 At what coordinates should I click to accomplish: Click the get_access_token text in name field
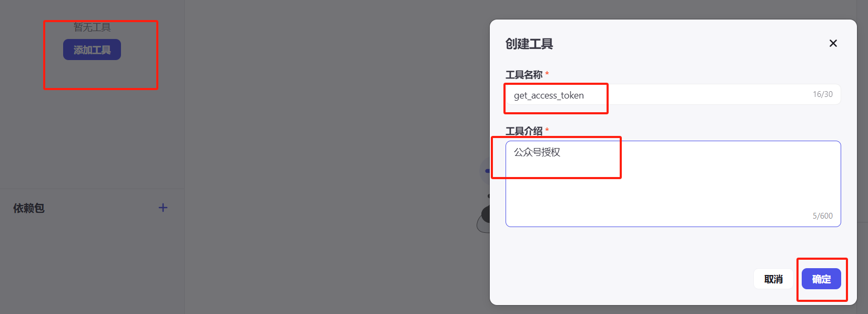(549, 95)
